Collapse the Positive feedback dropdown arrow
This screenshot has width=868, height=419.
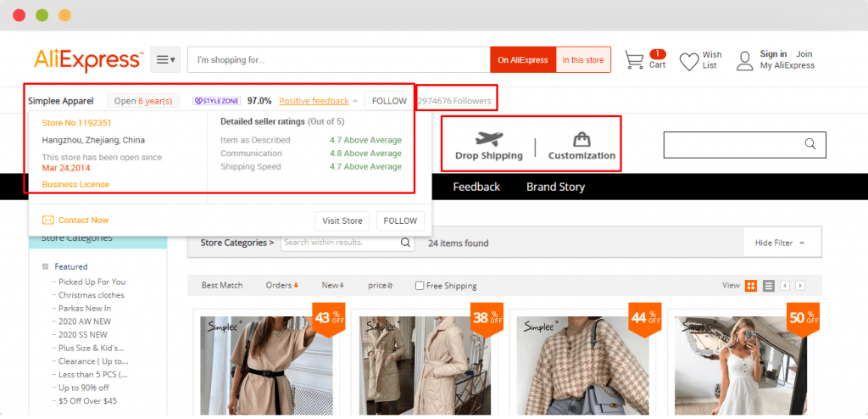click(355, 102)
